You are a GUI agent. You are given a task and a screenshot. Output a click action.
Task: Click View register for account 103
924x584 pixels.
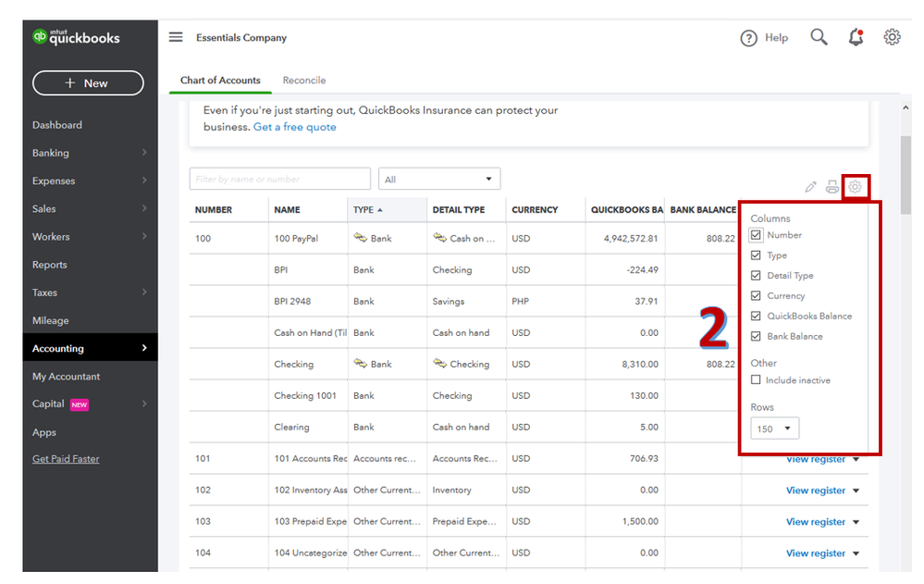click(x=815, y=521)
